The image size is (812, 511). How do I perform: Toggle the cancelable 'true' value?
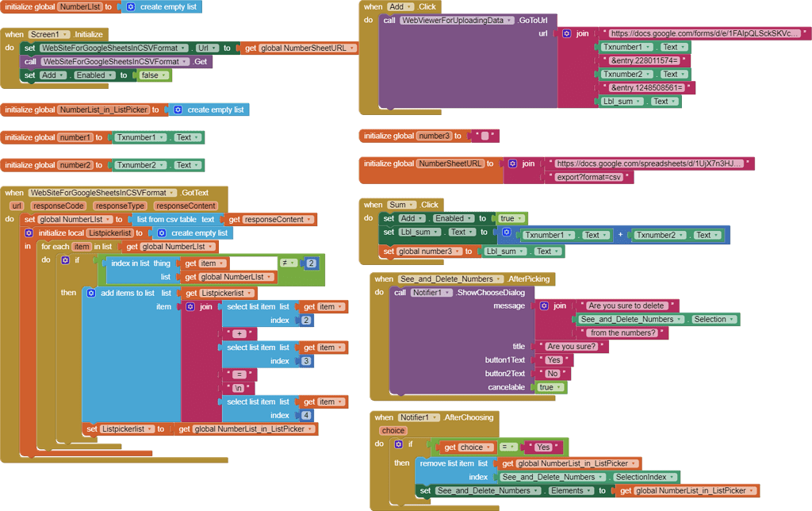point(550,387)
